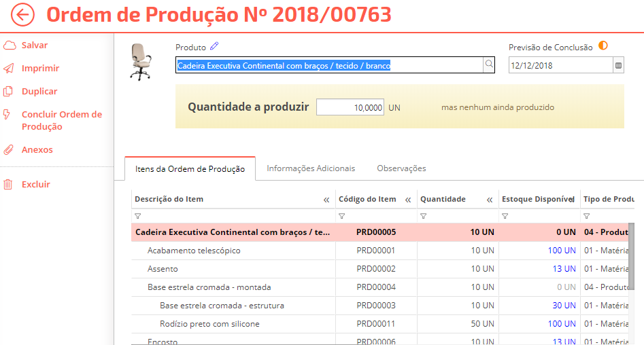The image size is (644, 345).
Task: Collapse the Quantidade column
Action: coord(490,200)
